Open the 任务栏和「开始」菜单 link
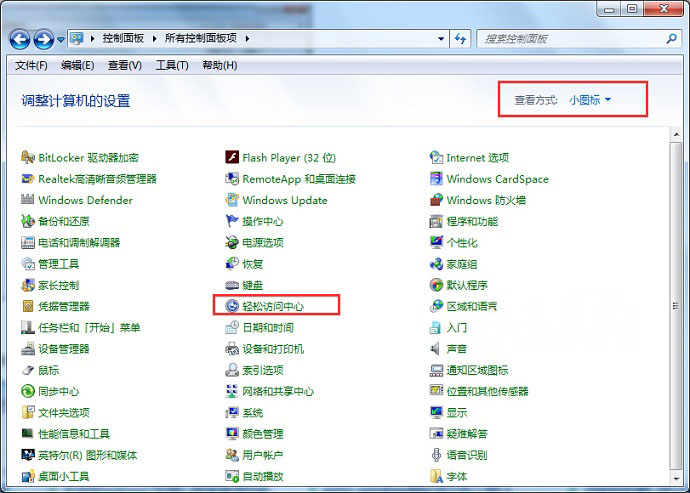Screen dimensions: 690x493 (89, 327)
